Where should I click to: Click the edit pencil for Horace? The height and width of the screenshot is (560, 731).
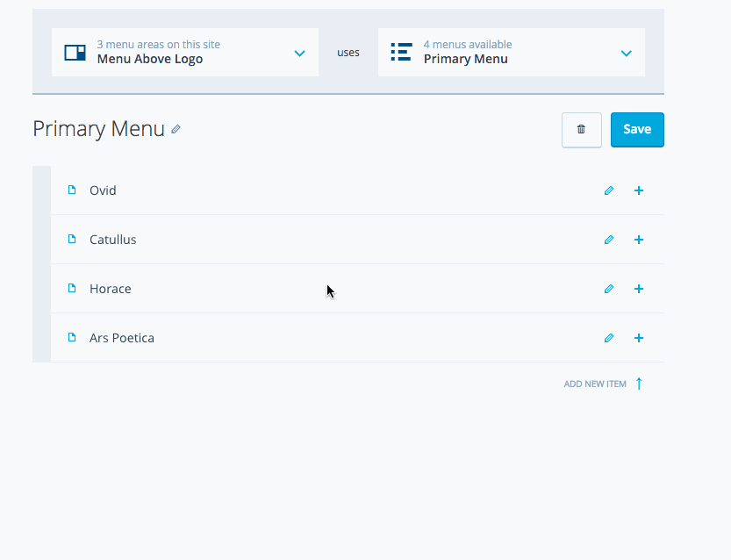[x=609, y=289]
